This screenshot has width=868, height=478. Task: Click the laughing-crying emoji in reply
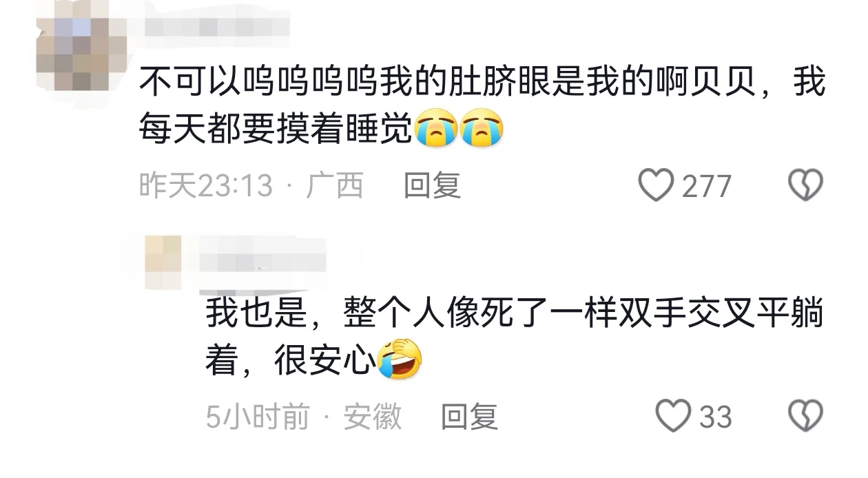coord(400,359)
